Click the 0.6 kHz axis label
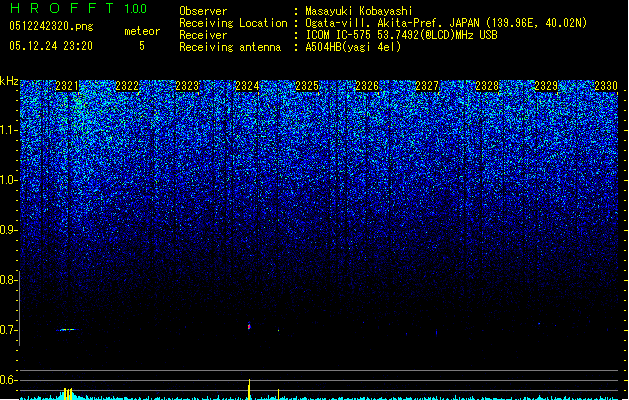629x400 pixels. pyautogui.click(x=8, y=380)
